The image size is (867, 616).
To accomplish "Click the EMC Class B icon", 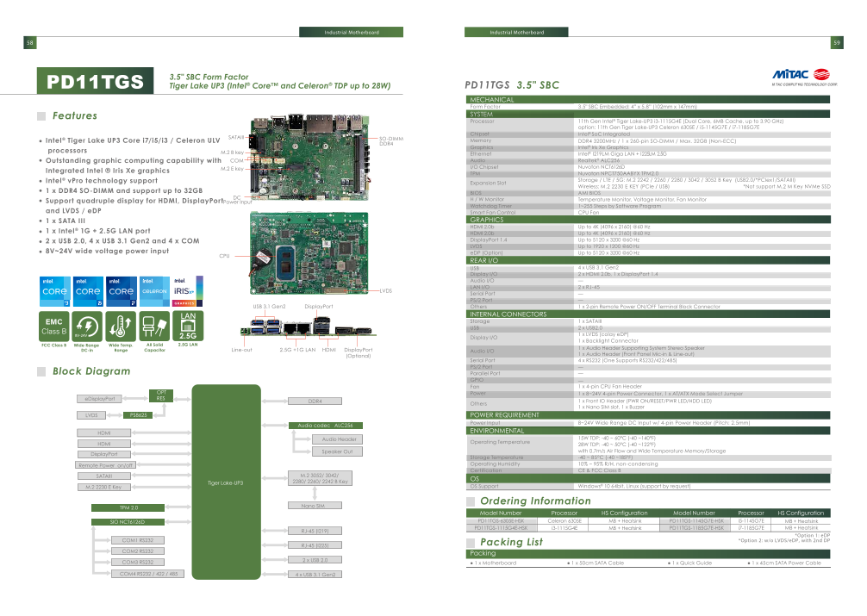I will [x=53, y=327].
